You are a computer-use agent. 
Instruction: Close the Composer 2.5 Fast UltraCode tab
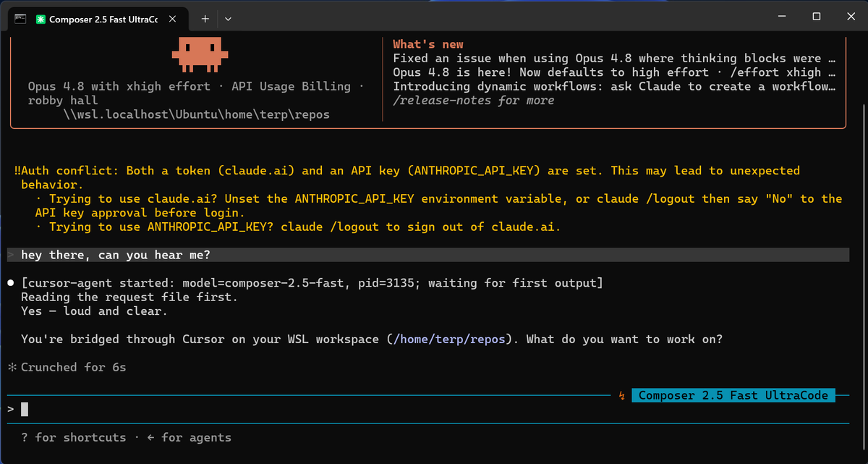172,20
